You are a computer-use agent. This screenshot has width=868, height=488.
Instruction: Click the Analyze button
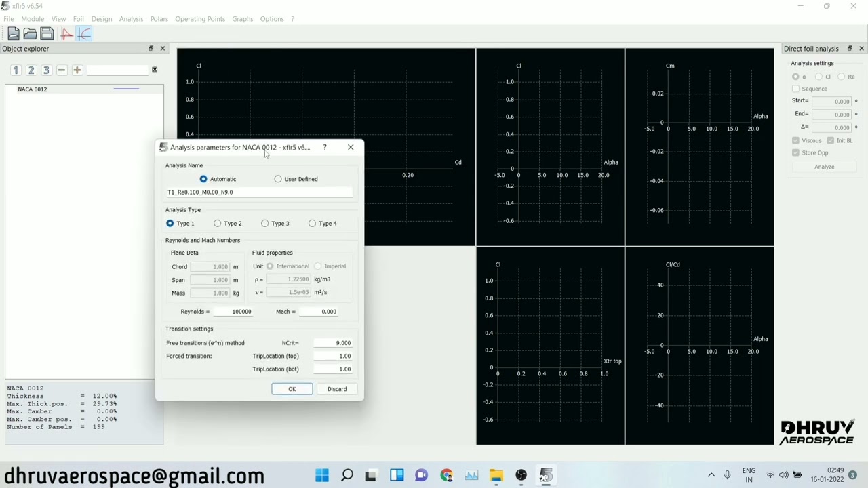825,167
